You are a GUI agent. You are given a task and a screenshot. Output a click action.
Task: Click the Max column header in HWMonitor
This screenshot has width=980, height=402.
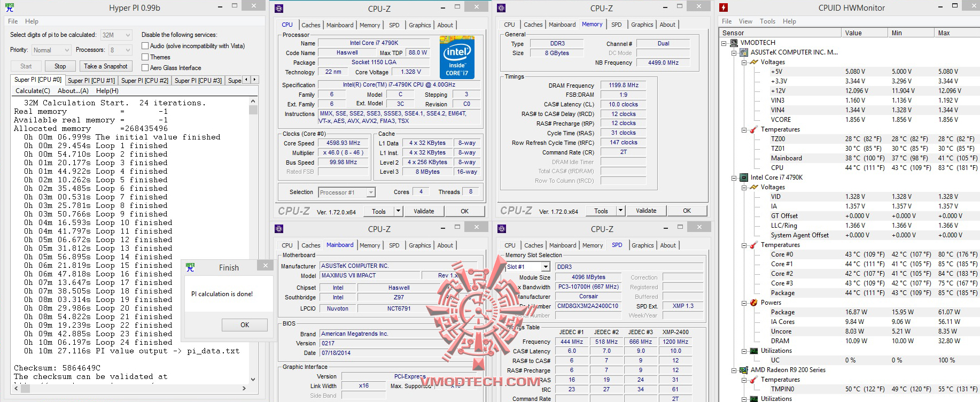956,33
